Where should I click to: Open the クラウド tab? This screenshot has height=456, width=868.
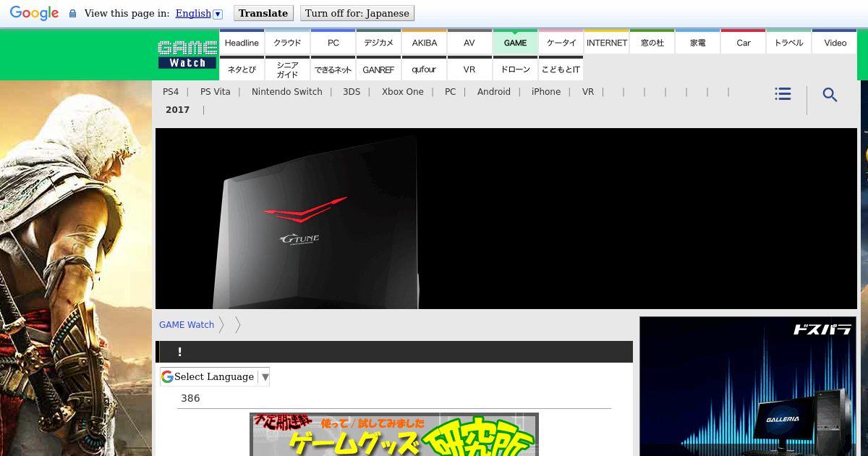(287, 42)
